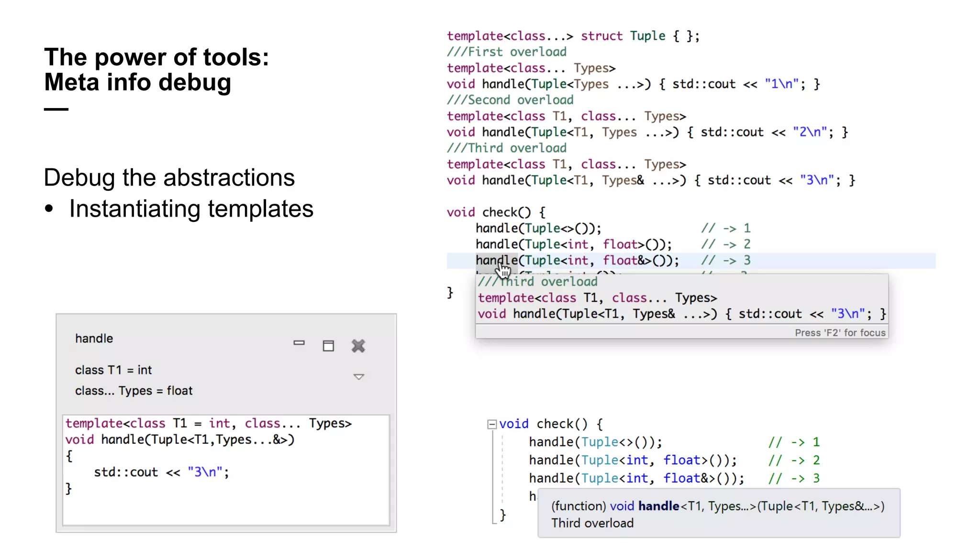Close the handle template info panel
Screen dimensions: 980x551
pyautogui.click(x=358, y=346)
